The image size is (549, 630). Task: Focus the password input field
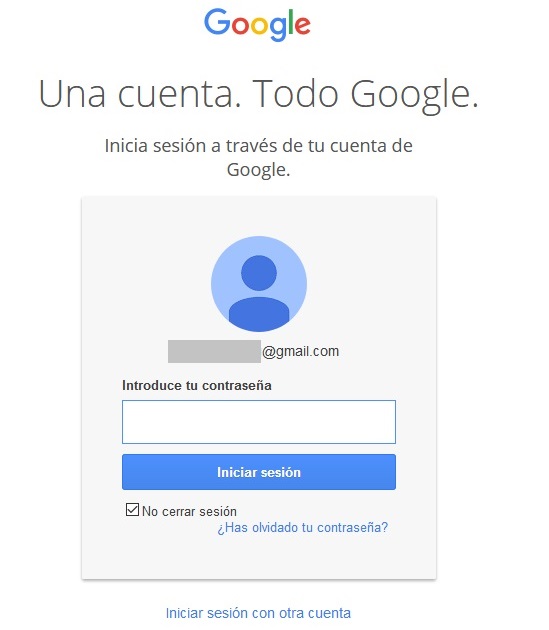click(x=259, y=422)
